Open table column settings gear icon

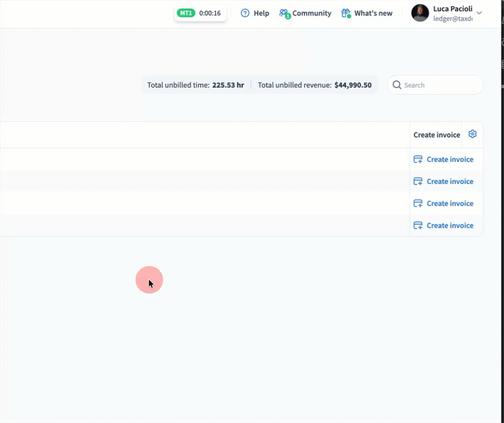point(472,134)
